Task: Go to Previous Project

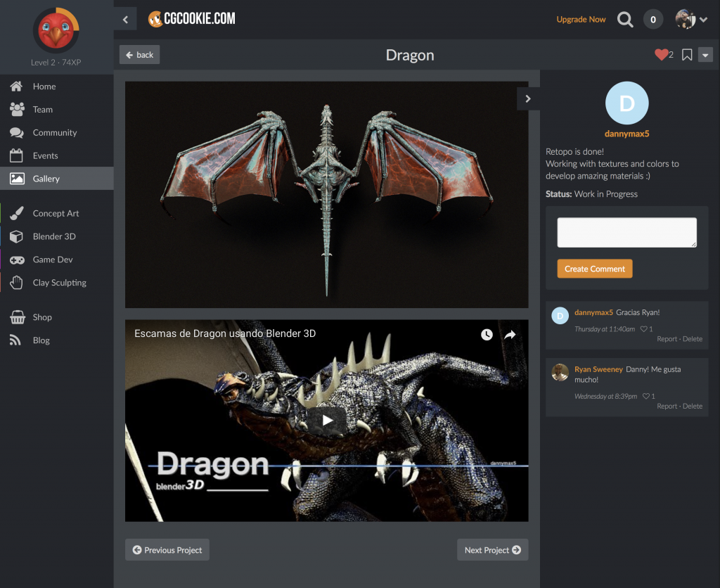Action: click(x=167, y=550)
